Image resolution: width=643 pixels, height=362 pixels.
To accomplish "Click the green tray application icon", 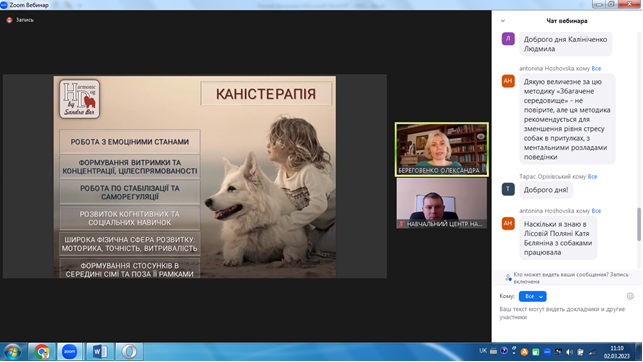I will pos(536,352).
